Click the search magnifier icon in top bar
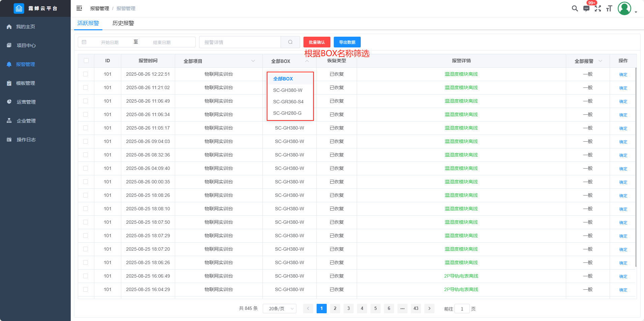644x321 pixels. (x=575, y=8)
